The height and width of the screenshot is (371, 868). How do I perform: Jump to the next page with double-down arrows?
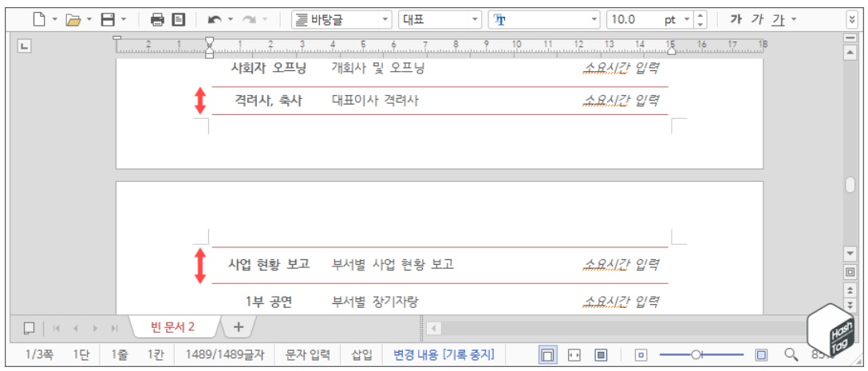click(x=849, y=305)
